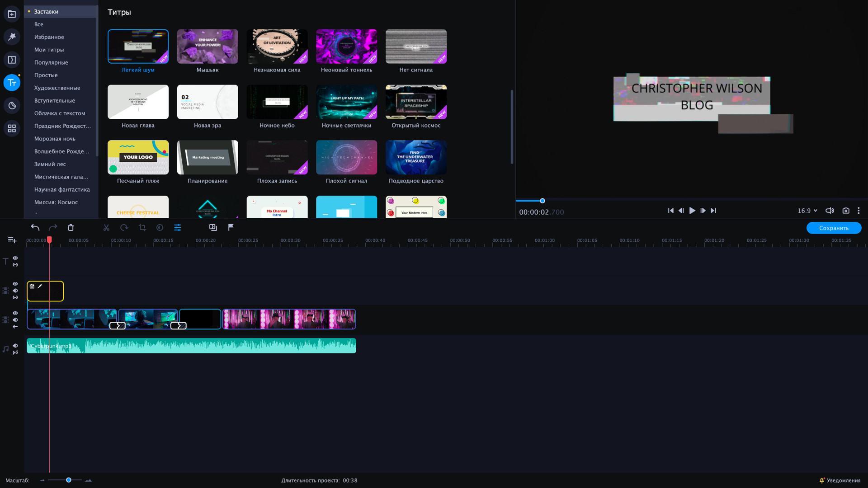
Task: Open the Titles tab in sidebar
Action: pos(12,83)
